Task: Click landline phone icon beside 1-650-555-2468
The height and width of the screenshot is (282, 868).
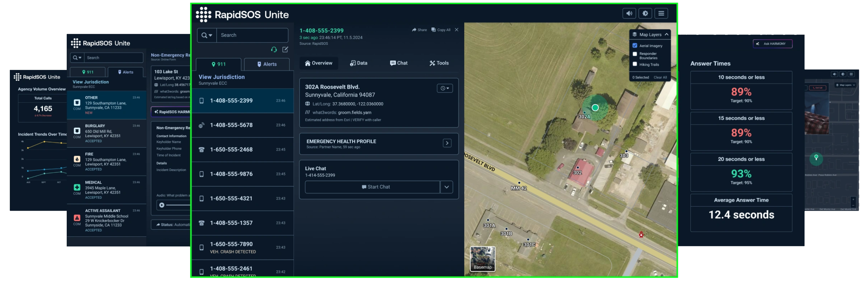Action: (202, 150)
